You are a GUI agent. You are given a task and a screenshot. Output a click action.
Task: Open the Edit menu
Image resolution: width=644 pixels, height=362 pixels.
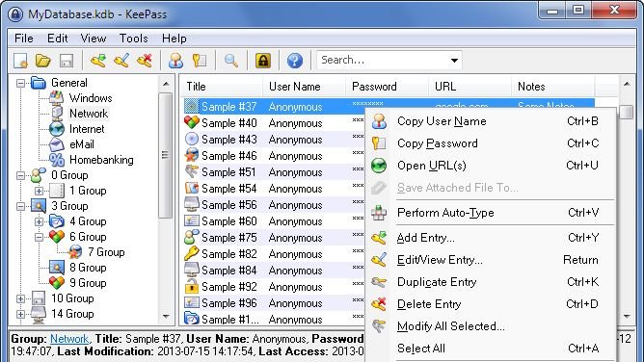(x=58, y=39)
